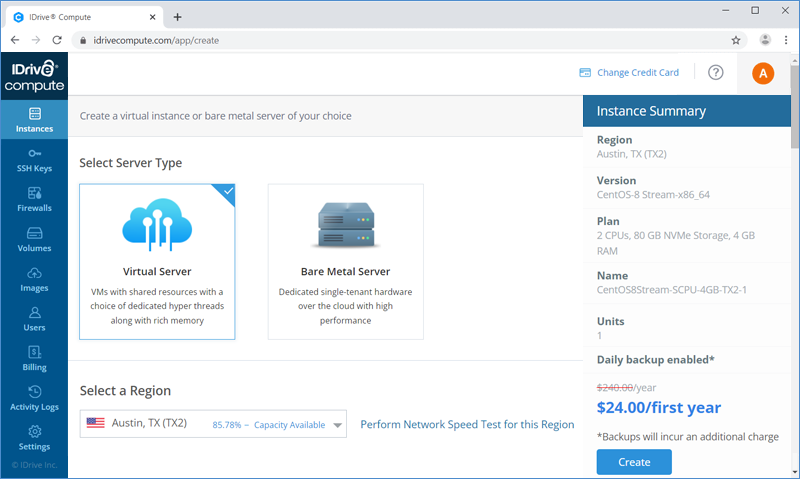800x479 pixels.
Task: Go back to previous page
Action: tap(15, 40)
